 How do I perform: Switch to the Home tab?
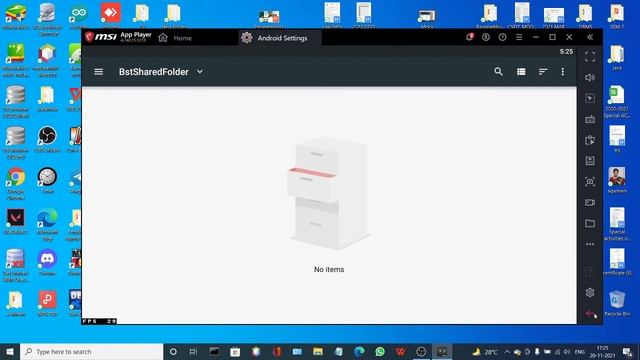coord(175,38)
